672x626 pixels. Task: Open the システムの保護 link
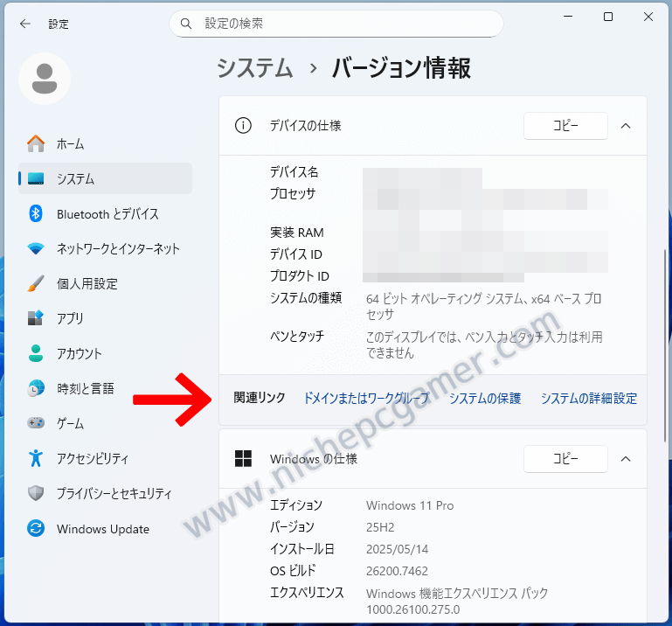tap(484, 398)
